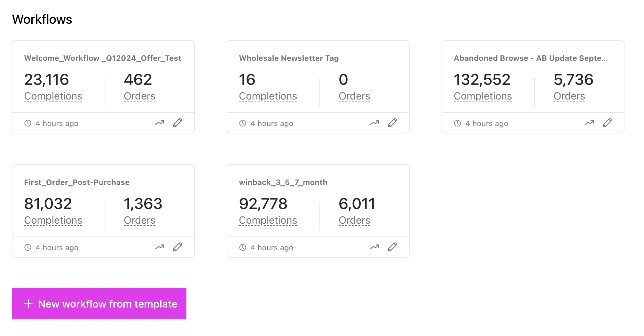Screen dimensions: 644x336
Task: View Orders for Abandoned Browse workflow
Action: coord(569,96)
